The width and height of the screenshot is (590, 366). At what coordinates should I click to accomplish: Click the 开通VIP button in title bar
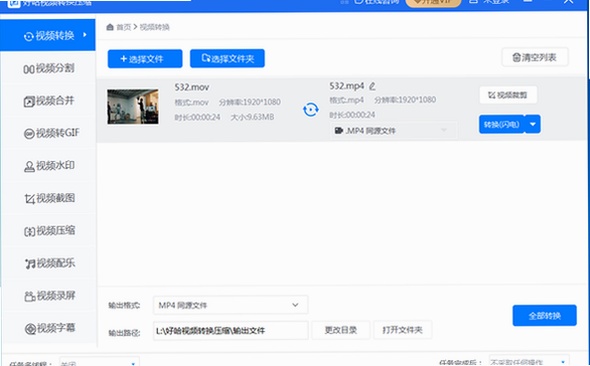[x=433, y=2]
